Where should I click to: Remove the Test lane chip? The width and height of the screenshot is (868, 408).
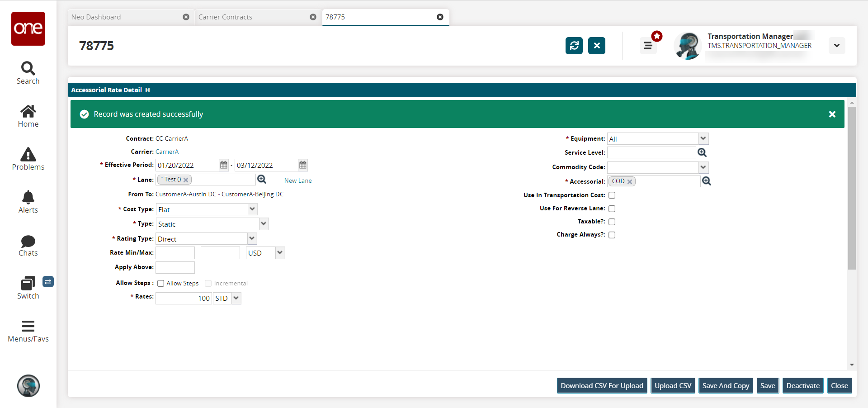(x=186, y=180)
